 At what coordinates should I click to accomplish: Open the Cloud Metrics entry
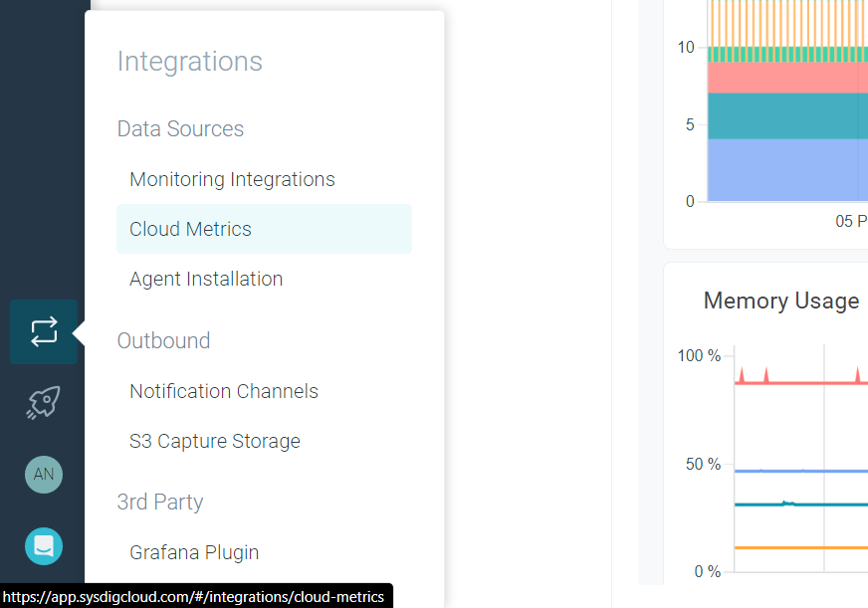[189, 229]
